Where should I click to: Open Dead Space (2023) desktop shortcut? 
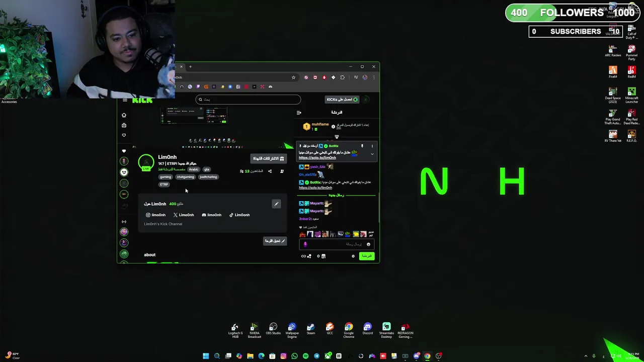pos(613,95)
